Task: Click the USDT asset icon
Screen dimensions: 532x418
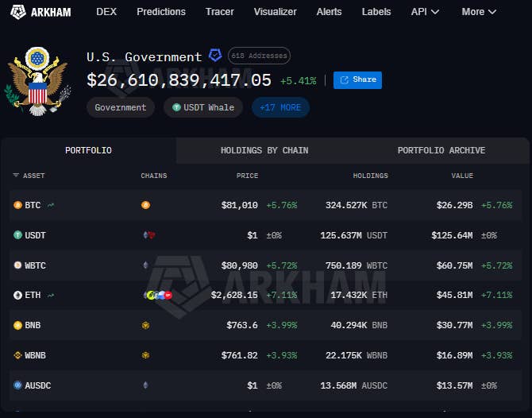Action: pyautogui.click(x=17, y=235)
